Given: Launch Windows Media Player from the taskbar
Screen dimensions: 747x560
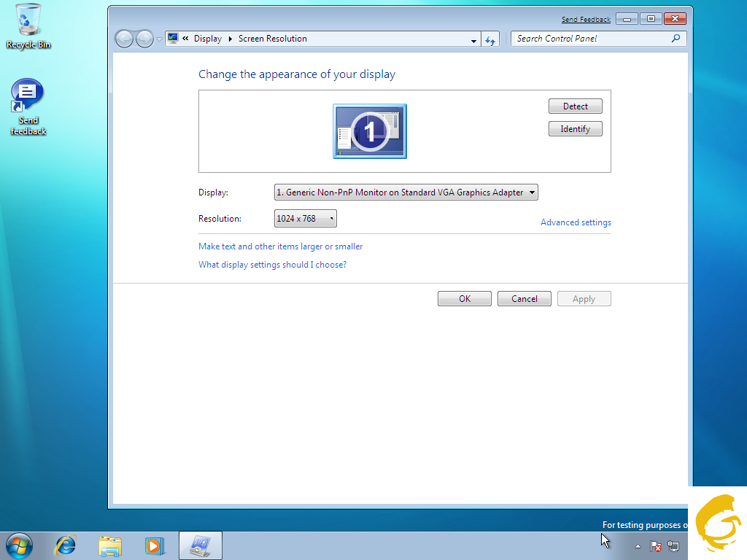Looking at the screenshot, I should pos(155,545).
